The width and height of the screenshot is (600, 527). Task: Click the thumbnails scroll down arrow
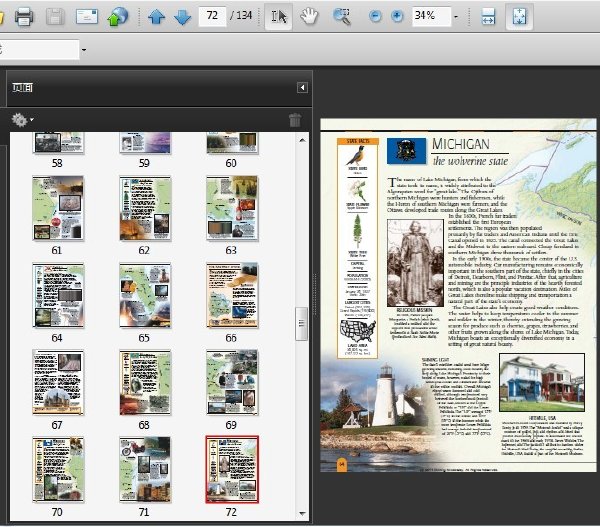[302, 513]
